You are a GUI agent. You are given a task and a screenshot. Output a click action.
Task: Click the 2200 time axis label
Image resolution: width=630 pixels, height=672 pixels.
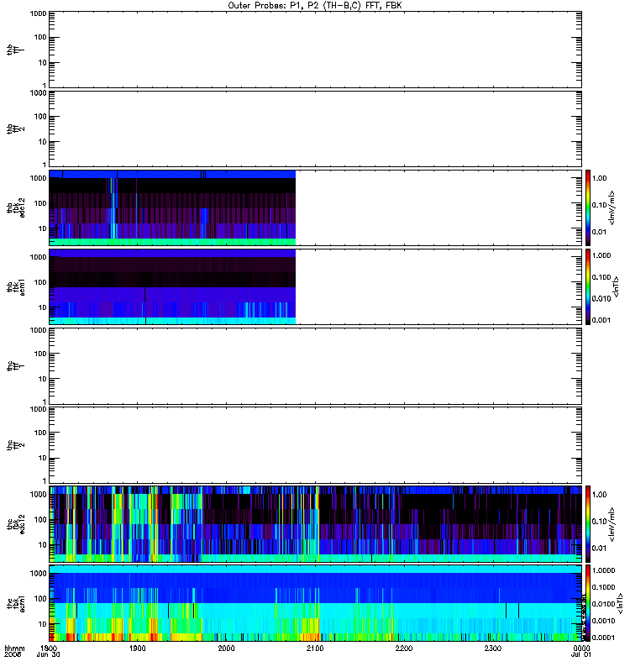pyautogui.click(x=404, y=648)
